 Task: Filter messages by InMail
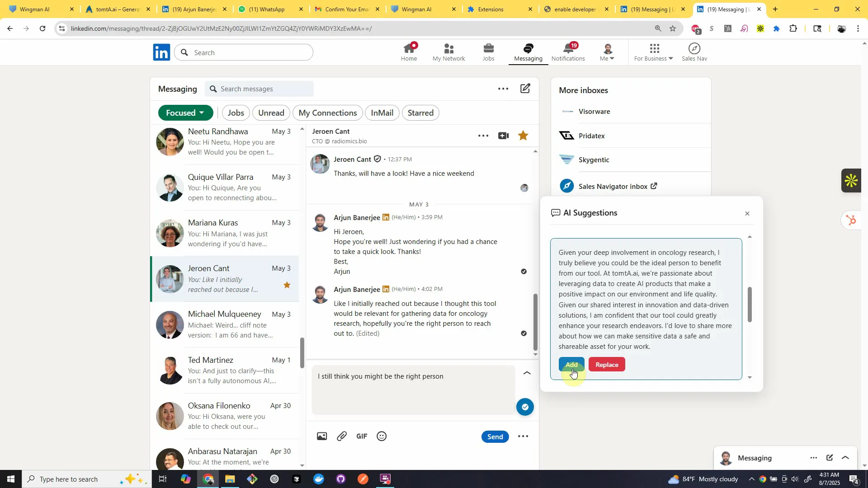pyautogui.click(x=382, y=113)
